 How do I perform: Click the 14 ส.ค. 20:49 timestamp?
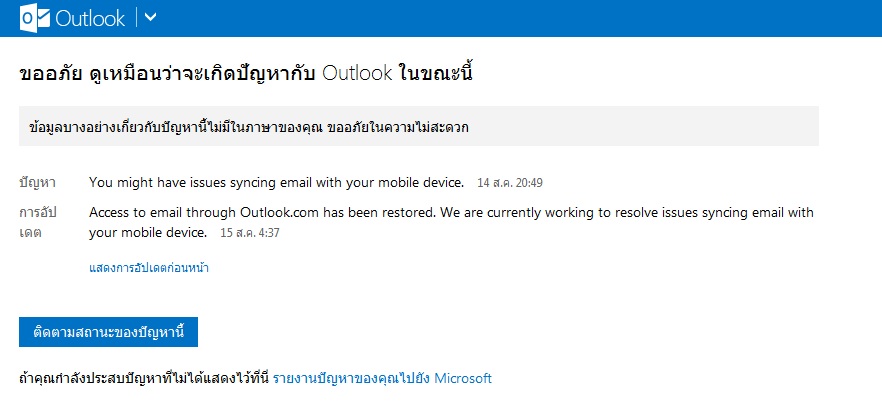coord(510,184)
